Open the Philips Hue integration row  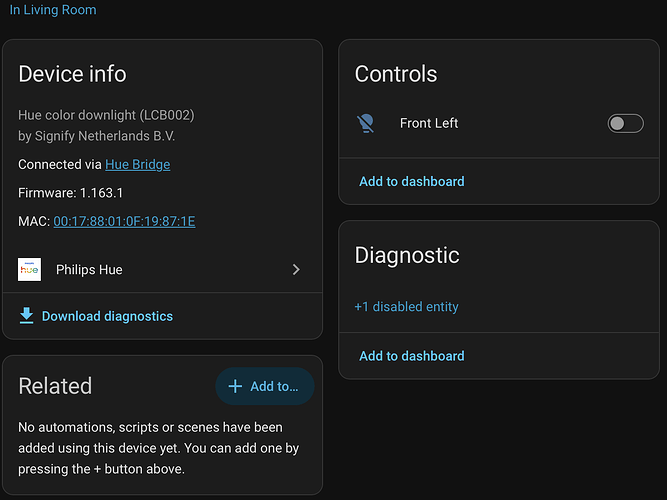click(162, 269)
